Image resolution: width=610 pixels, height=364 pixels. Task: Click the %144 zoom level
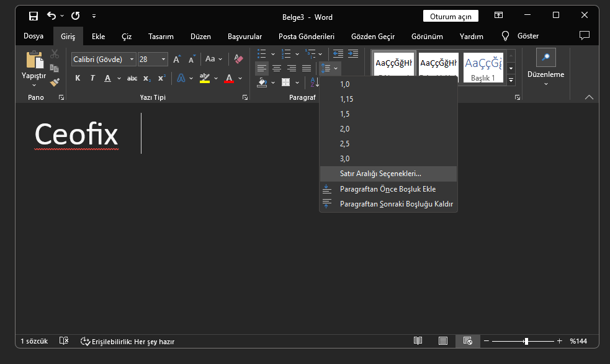(578, 341)
